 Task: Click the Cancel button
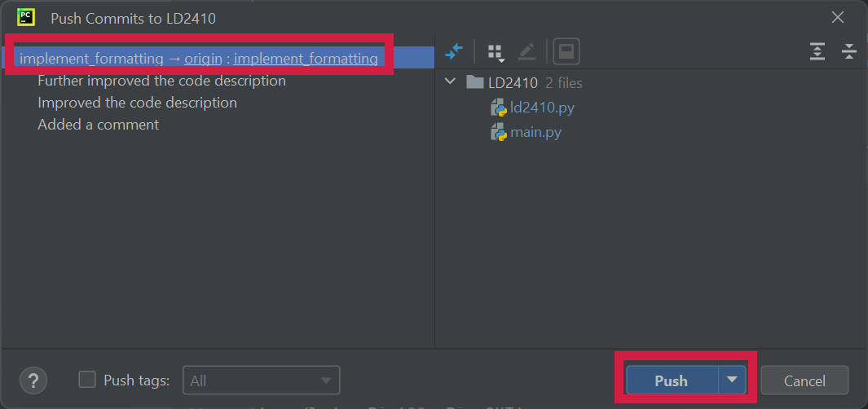pos(804,380)
